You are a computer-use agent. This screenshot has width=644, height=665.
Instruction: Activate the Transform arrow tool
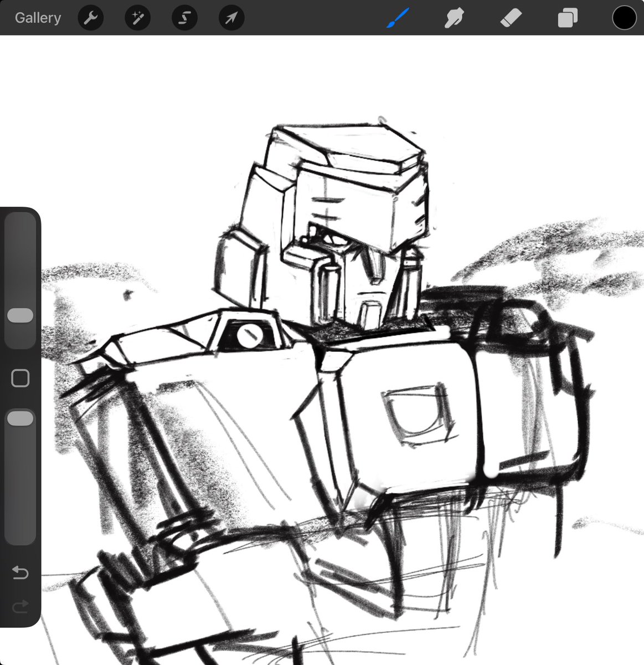[x=231, y=18]
